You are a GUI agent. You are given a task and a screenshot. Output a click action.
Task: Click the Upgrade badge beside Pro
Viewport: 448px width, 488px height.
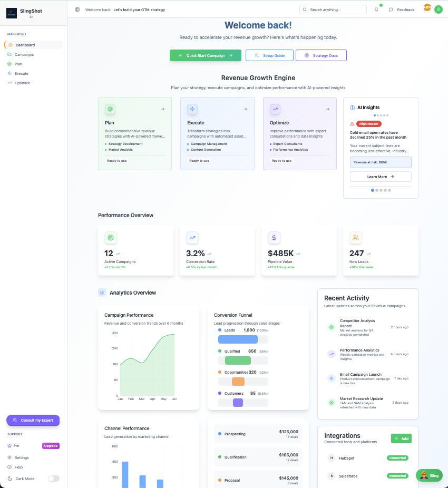[x=51, y=445]
